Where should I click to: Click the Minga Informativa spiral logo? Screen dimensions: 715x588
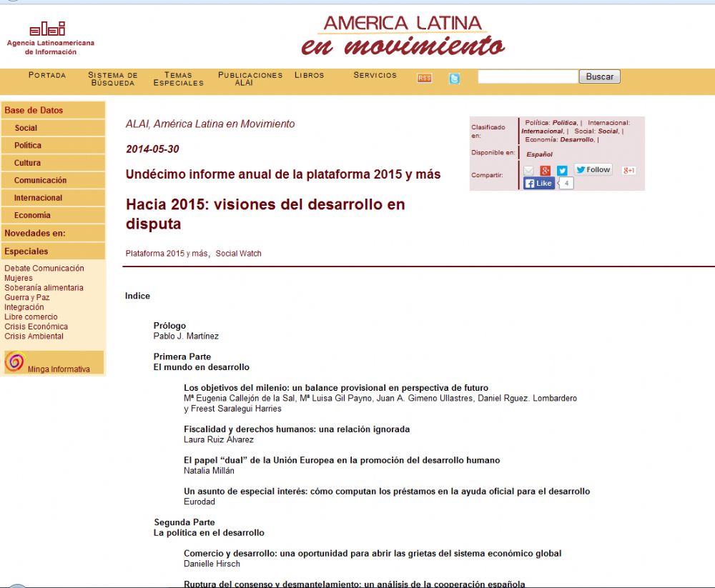(14, 362)
